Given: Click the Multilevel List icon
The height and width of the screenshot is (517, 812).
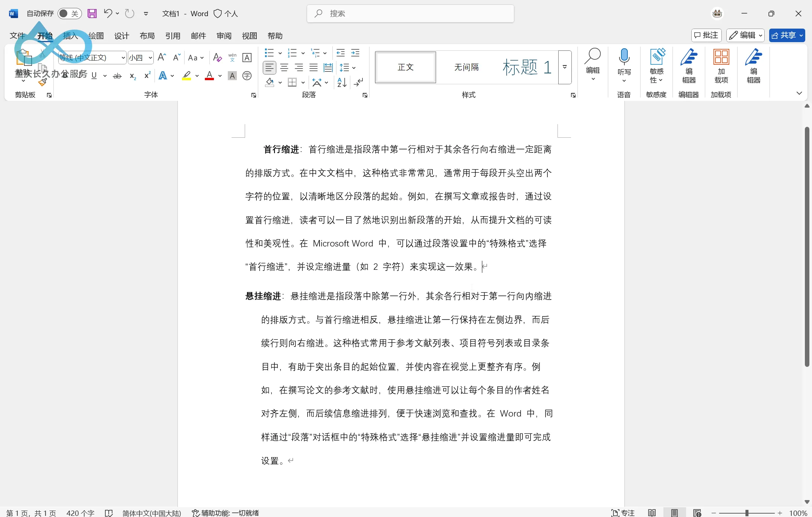Looking at the screenshot, I should pyautogui.click(x=315, y=53).
